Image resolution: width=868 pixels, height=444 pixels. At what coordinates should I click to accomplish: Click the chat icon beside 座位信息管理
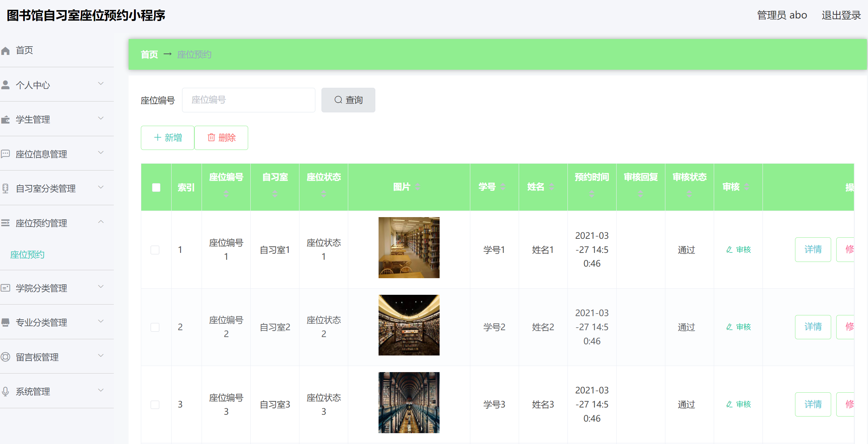[x=5, y=154]
